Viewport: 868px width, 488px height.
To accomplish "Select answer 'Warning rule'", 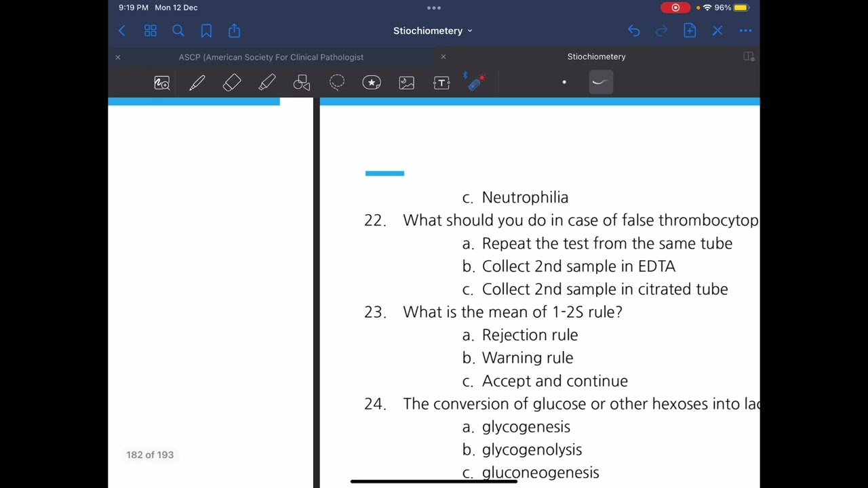I will click(528, 358).
